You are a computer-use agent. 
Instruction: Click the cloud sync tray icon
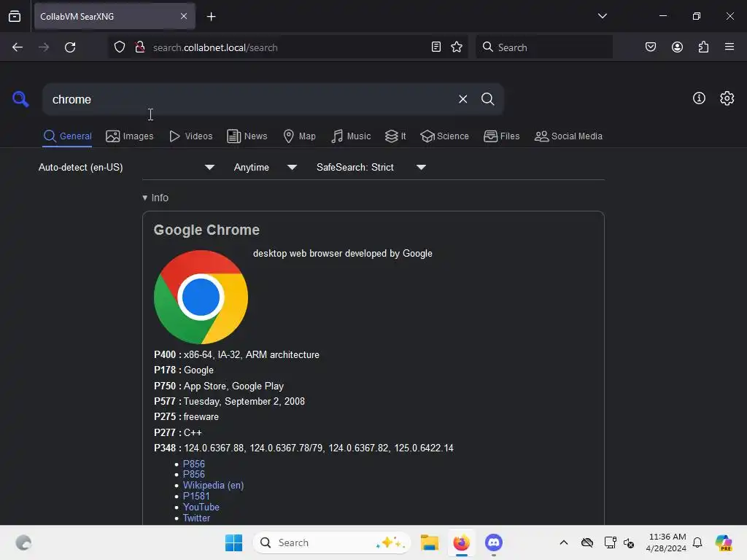point(587,542)
